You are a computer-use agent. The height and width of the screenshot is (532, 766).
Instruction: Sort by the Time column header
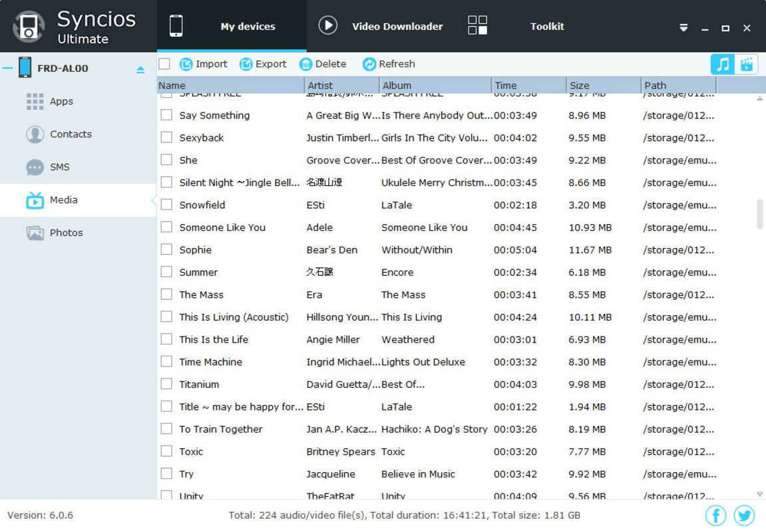(529, 85)
